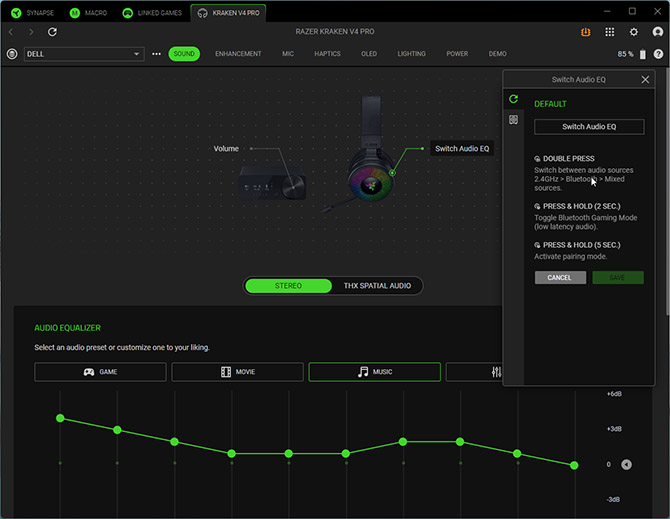Open the OLED section
The height and width of the screenshot is (519, 670).
(369, 54)
